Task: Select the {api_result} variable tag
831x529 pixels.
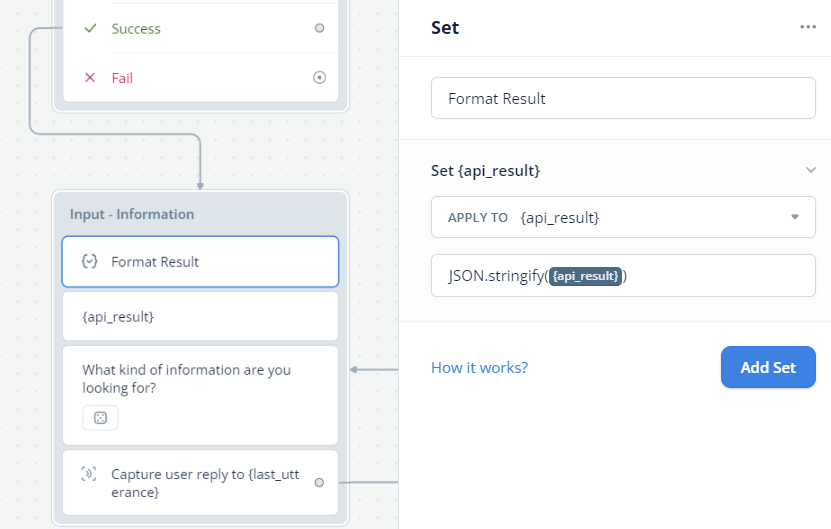Action: (585, 276)
